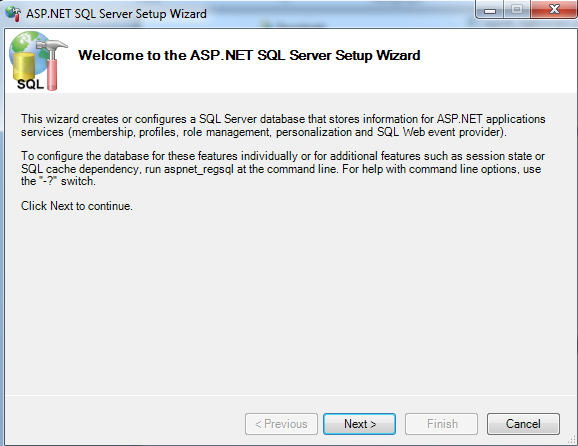This screenshot has width=578, height=446.
Task: Minimize the wizard window
Action: (x=490, y=9)
